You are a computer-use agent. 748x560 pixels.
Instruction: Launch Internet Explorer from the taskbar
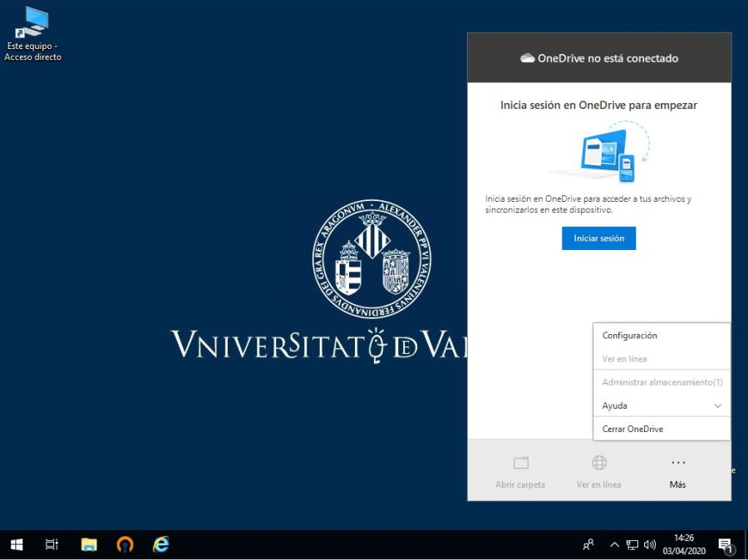click(x=160, y=544)
